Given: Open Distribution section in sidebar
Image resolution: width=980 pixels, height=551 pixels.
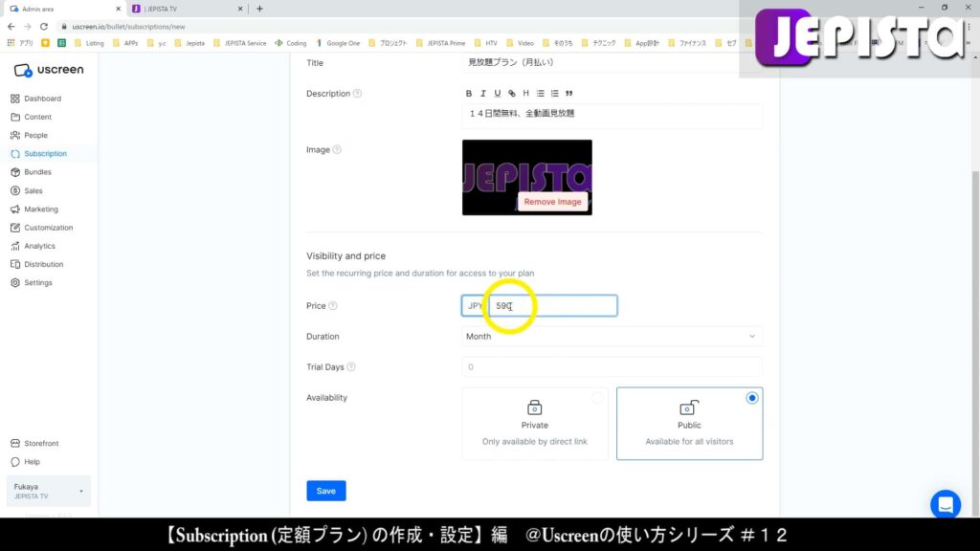Looking at the screenshot, I should [37, 264].
